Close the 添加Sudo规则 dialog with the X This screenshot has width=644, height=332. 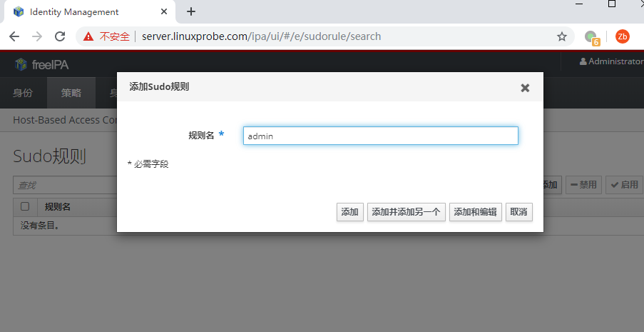[525, 88]
